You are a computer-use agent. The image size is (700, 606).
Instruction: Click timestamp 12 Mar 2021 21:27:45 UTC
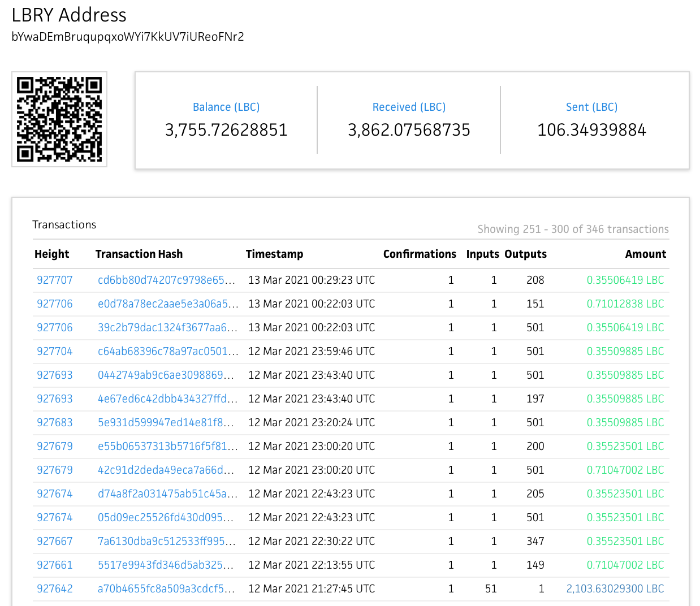pos(312,588)
